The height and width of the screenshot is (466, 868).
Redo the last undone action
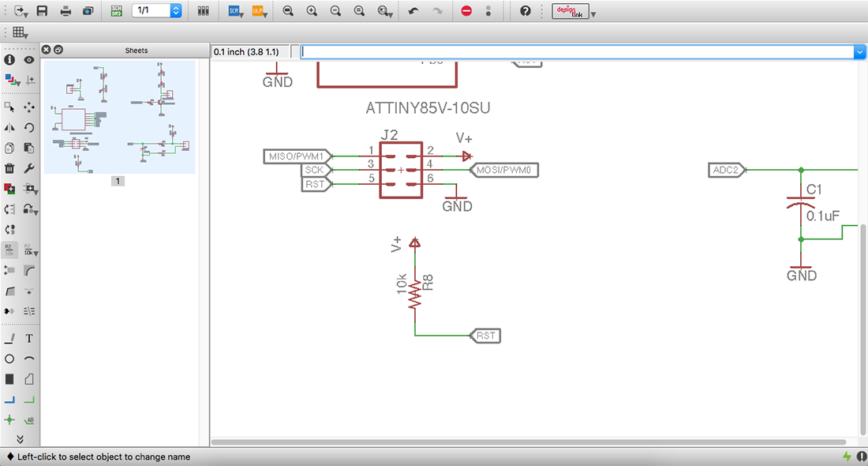437,10
